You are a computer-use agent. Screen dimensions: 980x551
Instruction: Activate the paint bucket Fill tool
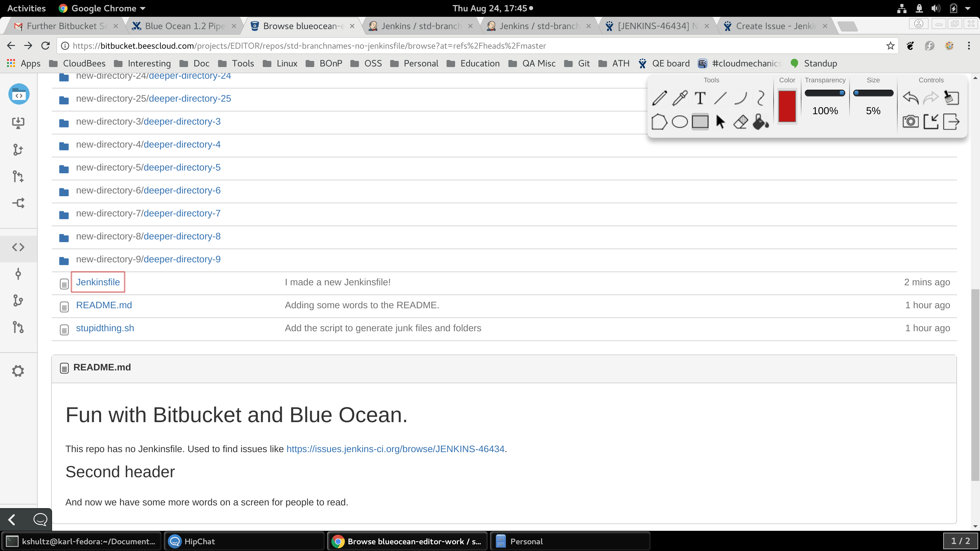[760, 122]
